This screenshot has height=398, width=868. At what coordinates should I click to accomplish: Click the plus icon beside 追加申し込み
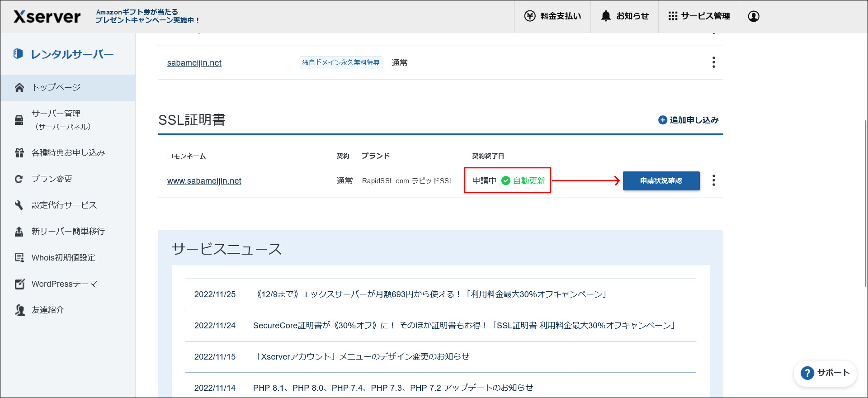(663, 120)
